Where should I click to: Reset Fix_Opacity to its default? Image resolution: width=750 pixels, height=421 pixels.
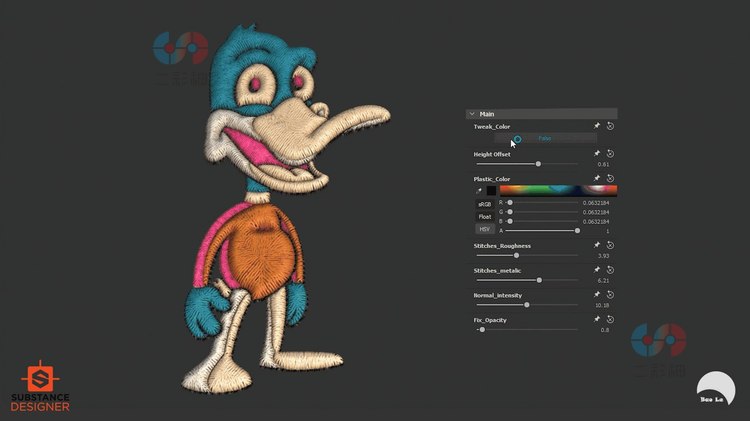[x=610, y=320]
